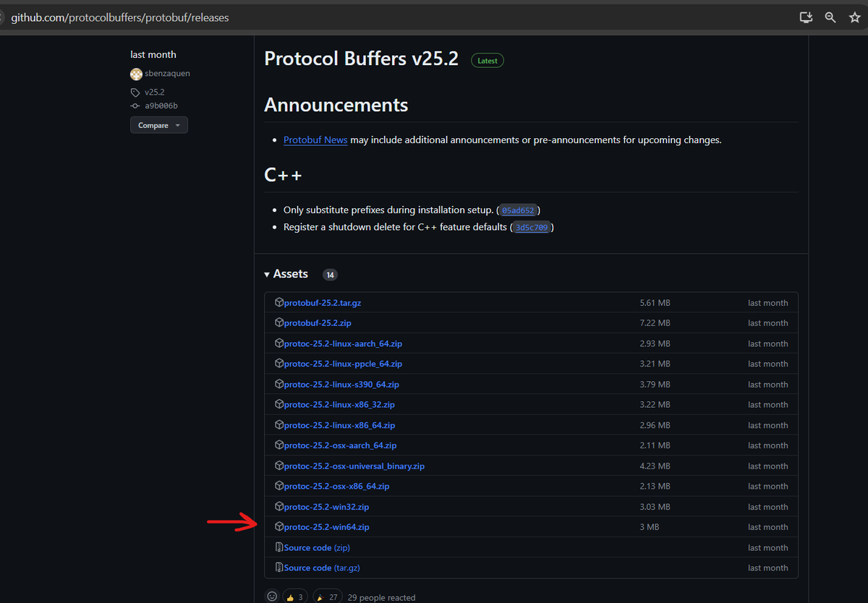
Task: Open the browser zoom magnifier icon
Action: (830, 17)
